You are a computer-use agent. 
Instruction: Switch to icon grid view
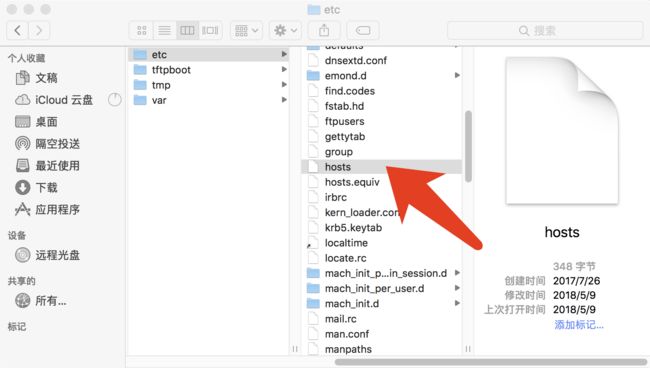pyautogui.click(x=142, y=30)
